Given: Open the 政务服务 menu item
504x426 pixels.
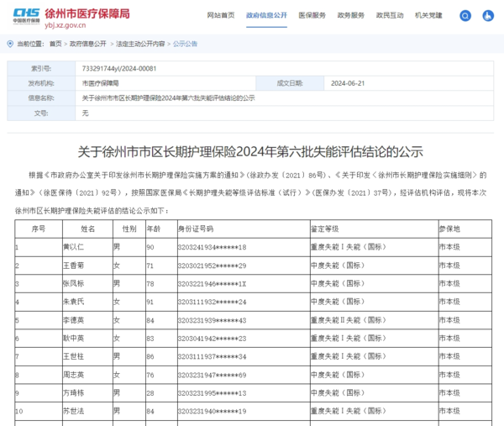Looking at the screenshot, I should [x=351, y=15].
